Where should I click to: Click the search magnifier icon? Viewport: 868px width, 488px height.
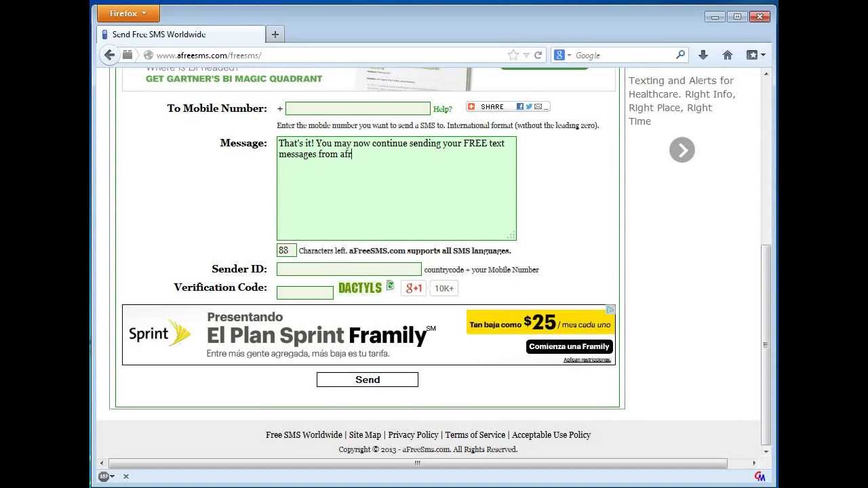[680, 55]
